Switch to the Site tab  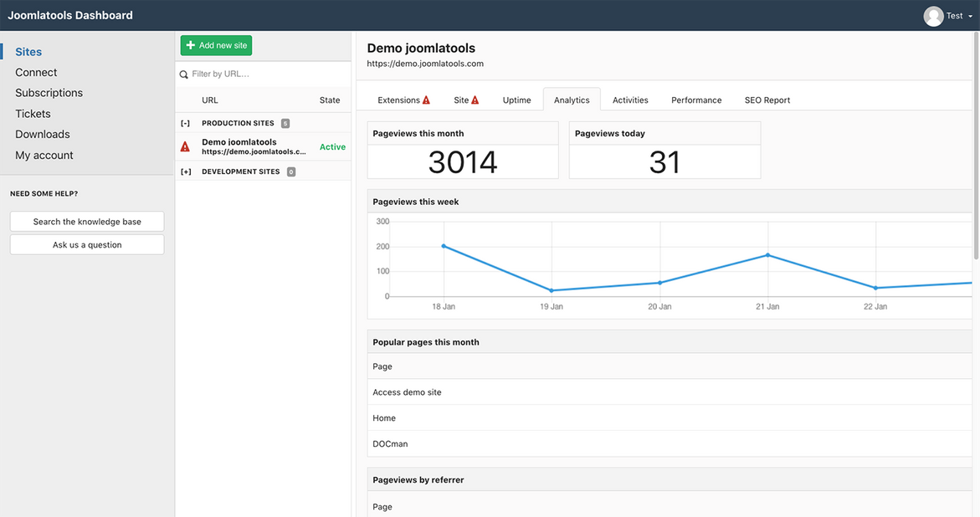pyautogui.click(x=466, y=100)
